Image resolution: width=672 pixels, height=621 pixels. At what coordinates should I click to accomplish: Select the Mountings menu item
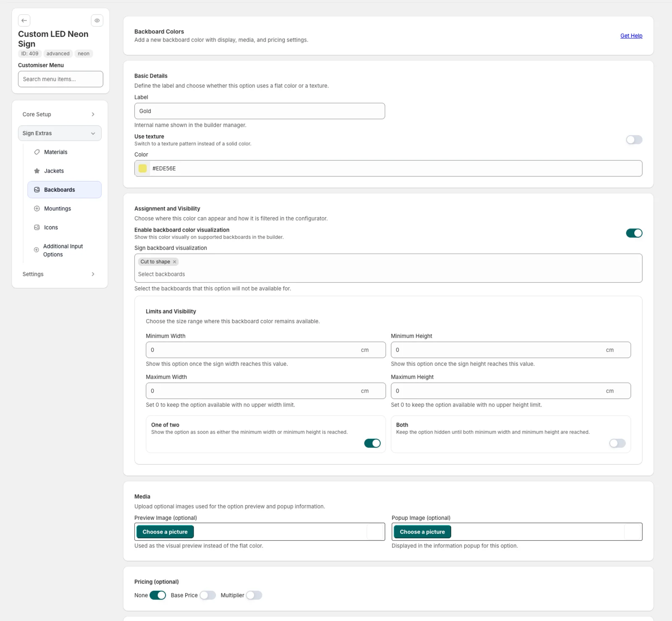64,209
